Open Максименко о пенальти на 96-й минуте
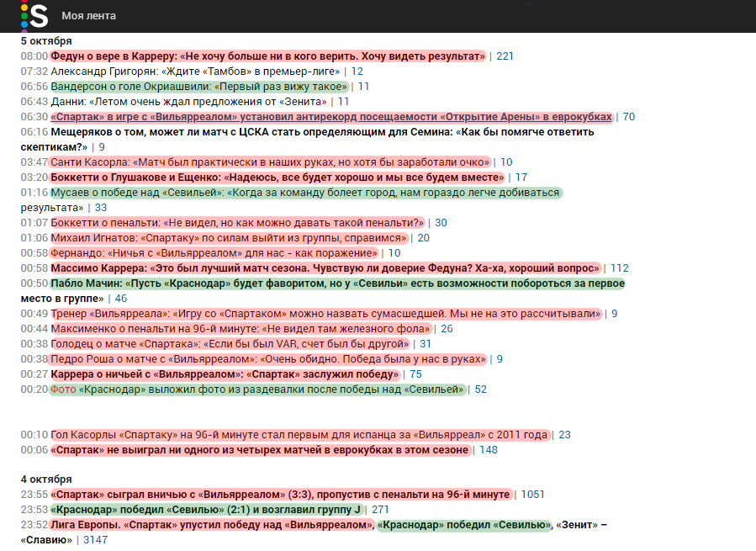 [241, 329]
